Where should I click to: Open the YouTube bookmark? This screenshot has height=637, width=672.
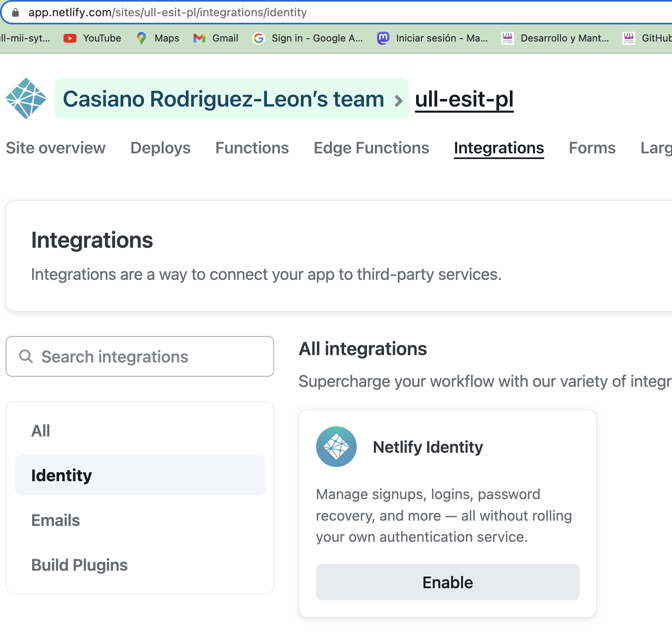pos(92,38)
